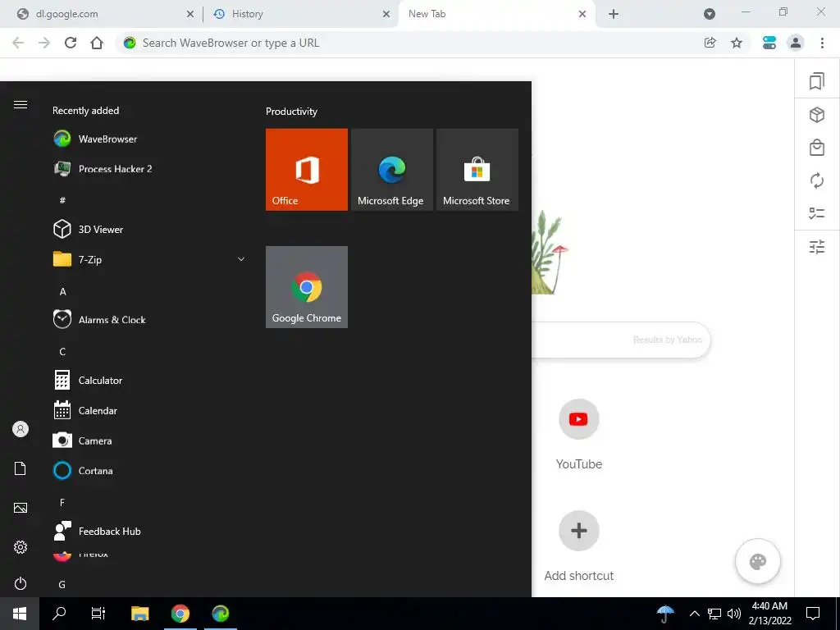Screen dimensions: 840x630
Task: Click the taskbar clock and date
Action: [x=769, y=614]
